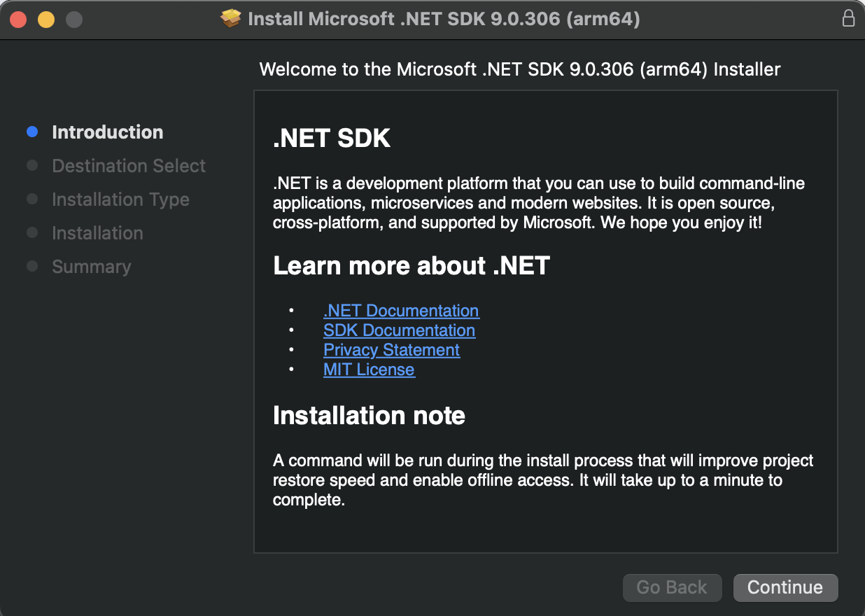Open the Privacy Statement link

click(x=391, y=349)
